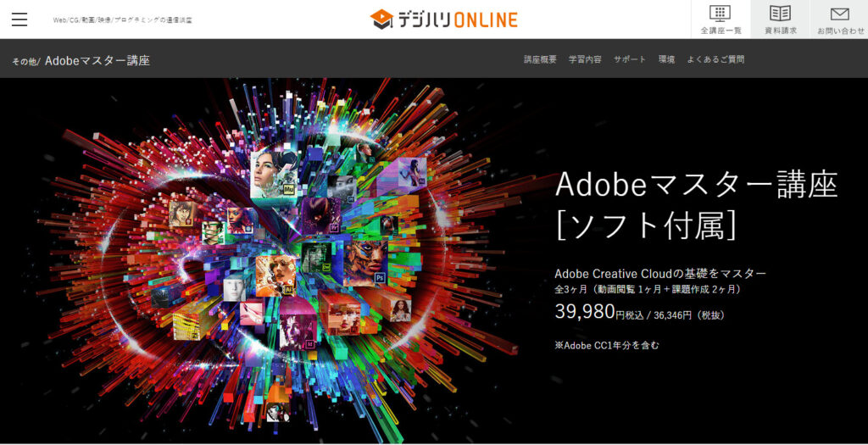The width and height of the screenshot is (868, 445).
Task: Click 'Adobe Creative Cloudの基礎をマスター' text
Action: 660,274
